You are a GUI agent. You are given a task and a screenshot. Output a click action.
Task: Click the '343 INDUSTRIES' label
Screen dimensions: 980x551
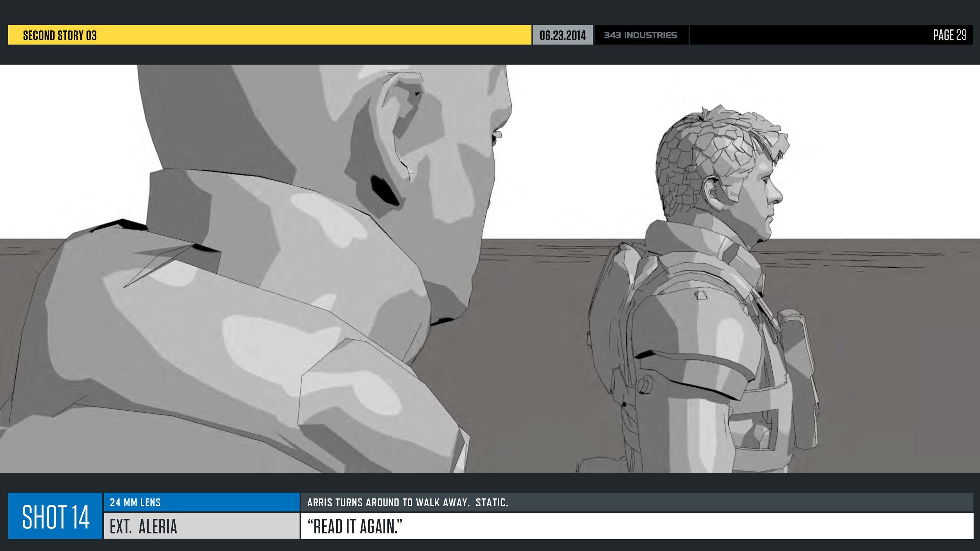[x=640, y=35]
